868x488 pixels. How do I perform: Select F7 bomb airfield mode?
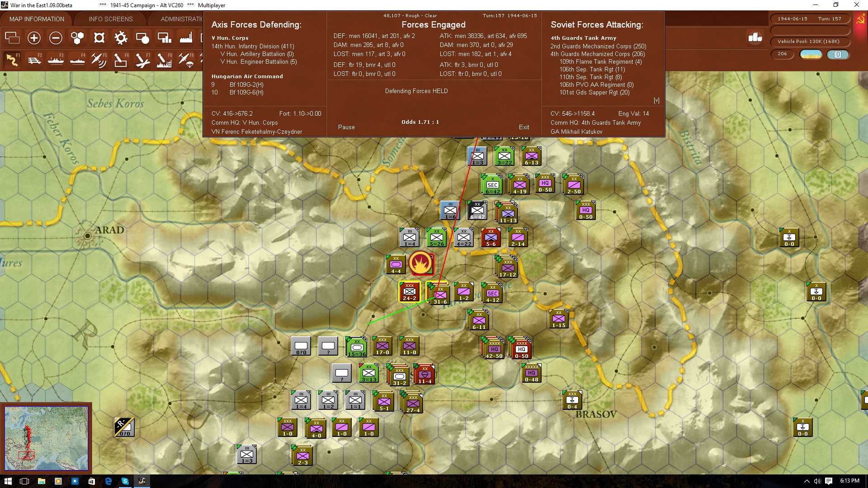(142, 60)
